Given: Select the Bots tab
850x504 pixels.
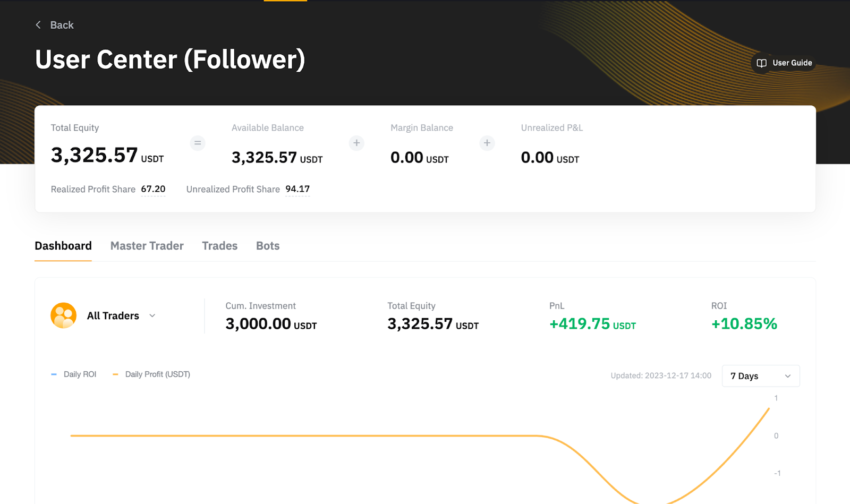Looking at the screenshot, I should [268, 246].
